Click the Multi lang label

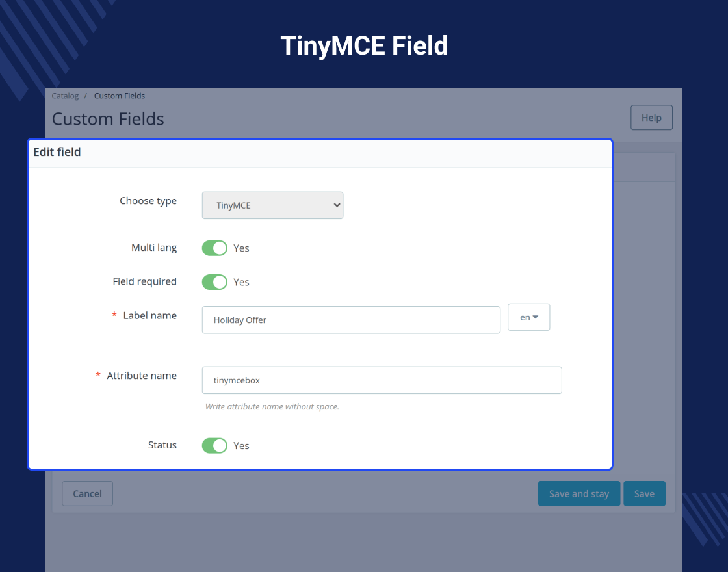click(154, 248)
